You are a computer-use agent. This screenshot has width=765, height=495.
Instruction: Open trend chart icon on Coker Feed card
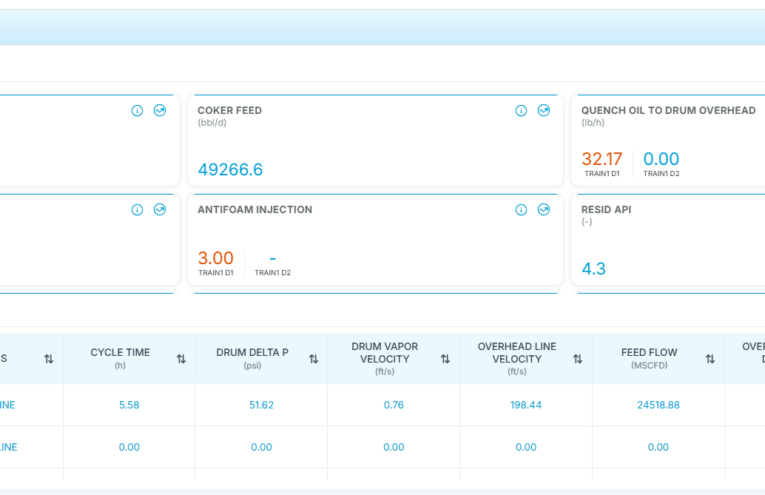tap(544, 111)
